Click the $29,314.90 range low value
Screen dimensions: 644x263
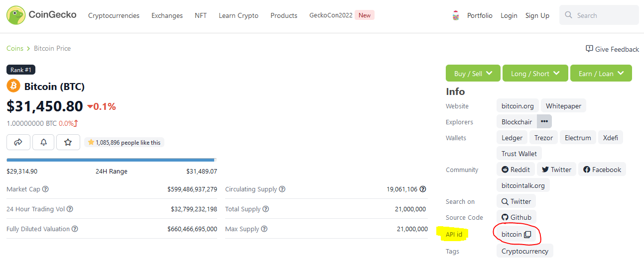point(22,171)
